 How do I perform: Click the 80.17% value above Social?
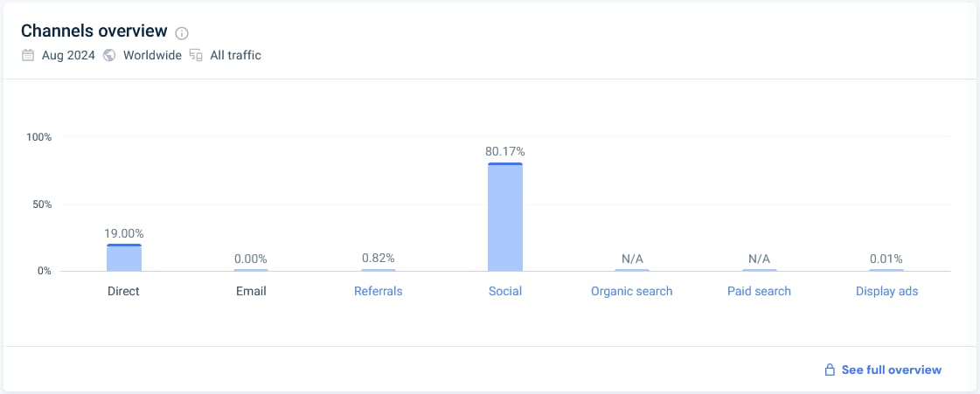(x=505, y=151)
